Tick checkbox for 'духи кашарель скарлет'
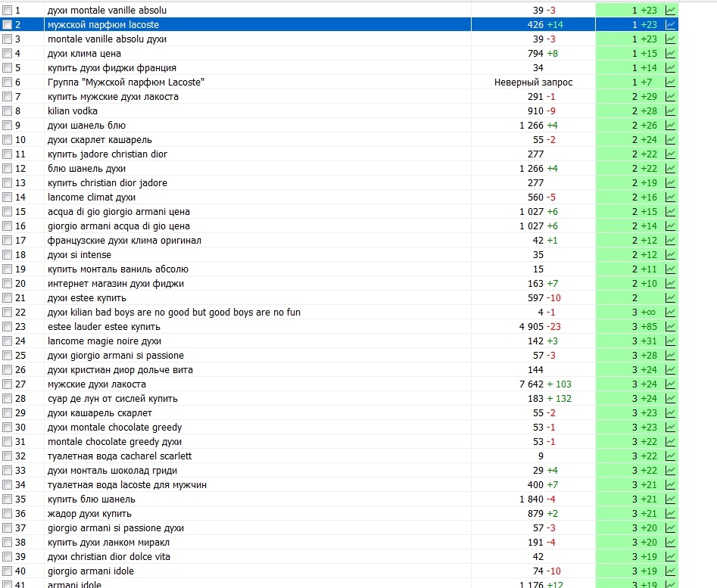717x588 pixels. tap(7, 413)
